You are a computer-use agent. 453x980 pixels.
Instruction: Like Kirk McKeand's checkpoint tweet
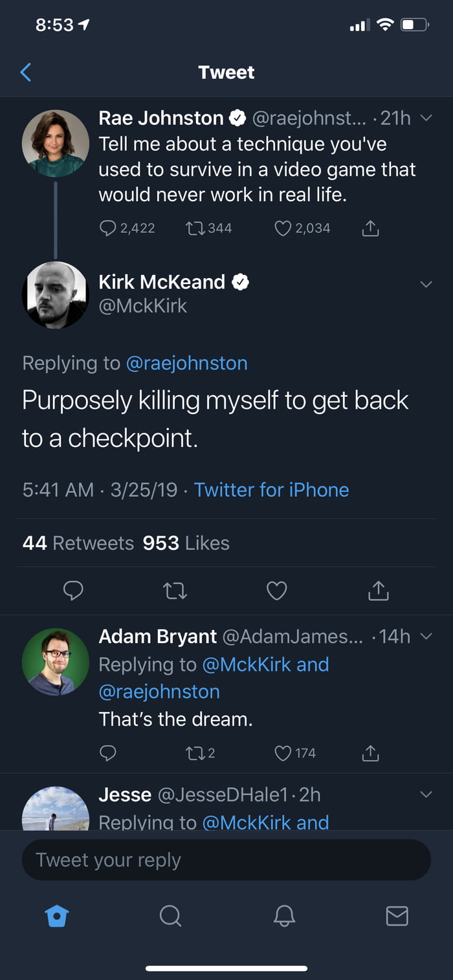[x=277, y=591]
